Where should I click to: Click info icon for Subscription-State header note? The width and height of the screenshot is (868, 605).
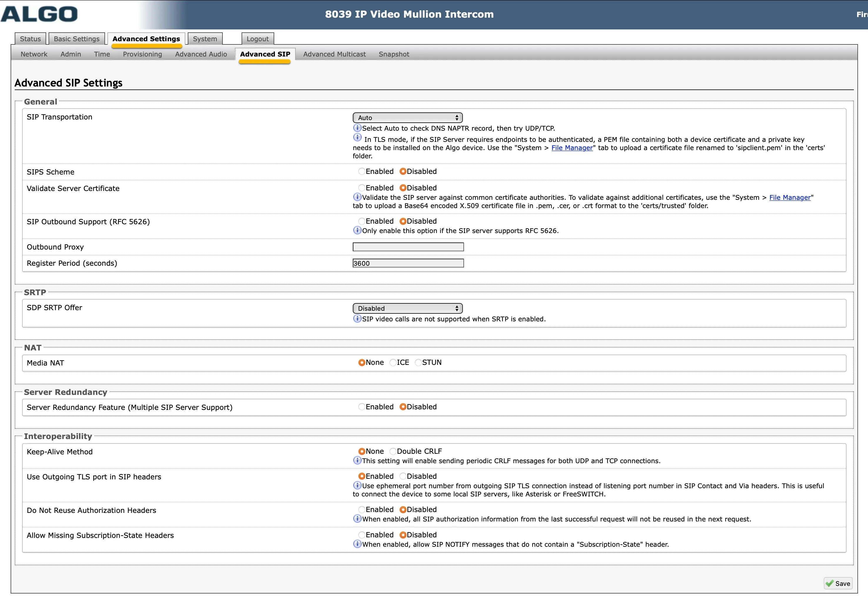357,544
